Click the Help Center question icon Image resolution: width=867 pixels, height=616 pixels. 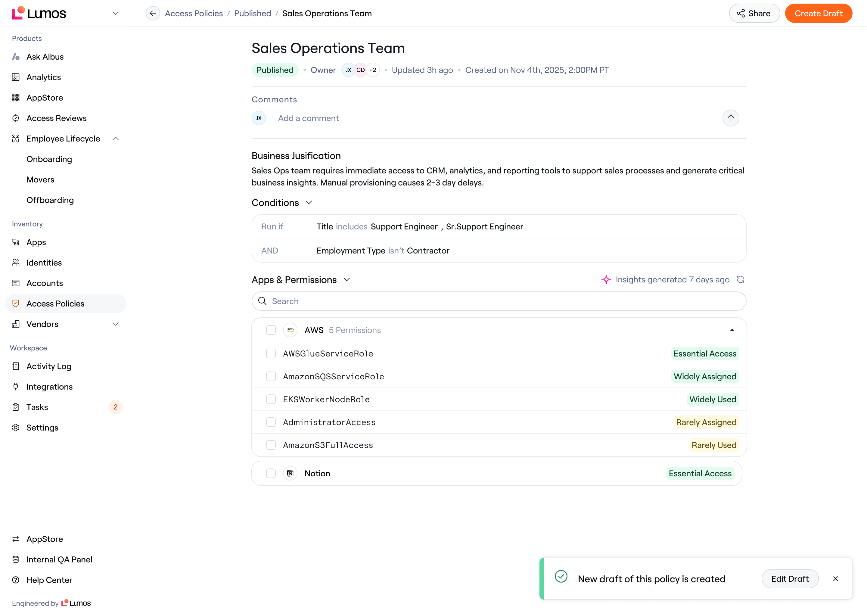(16, 580)
